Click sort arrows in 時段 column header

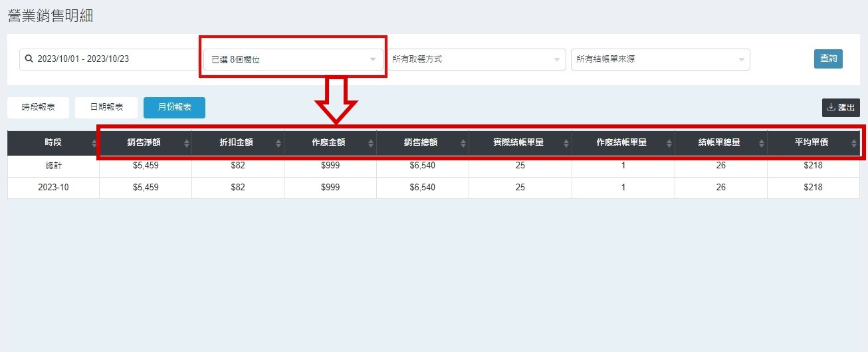click(x=94, y=143)
